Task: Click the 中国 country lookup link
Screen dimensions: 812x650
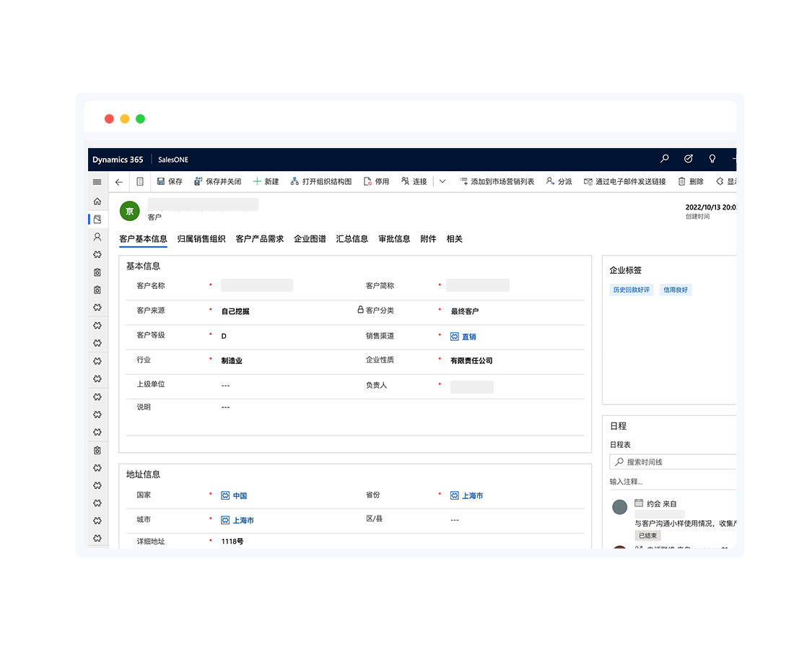Action: (x=237, y=495)
